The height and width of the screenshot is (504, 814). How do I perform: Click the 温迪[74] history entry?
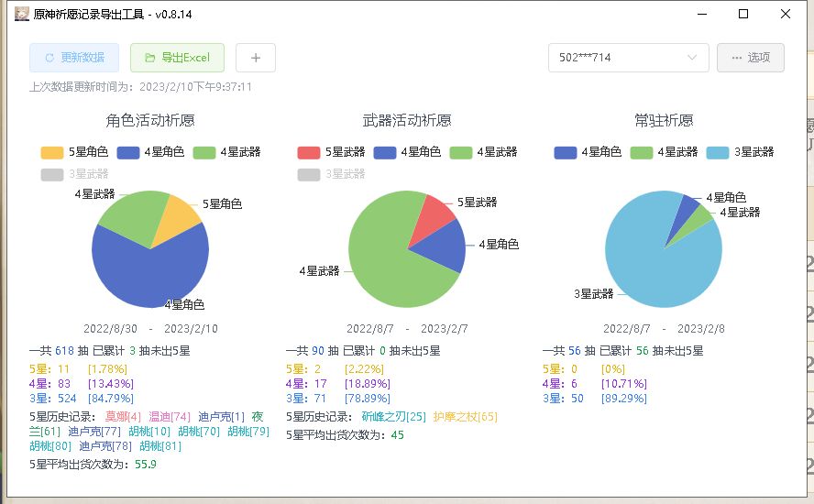tap(170, 417)
